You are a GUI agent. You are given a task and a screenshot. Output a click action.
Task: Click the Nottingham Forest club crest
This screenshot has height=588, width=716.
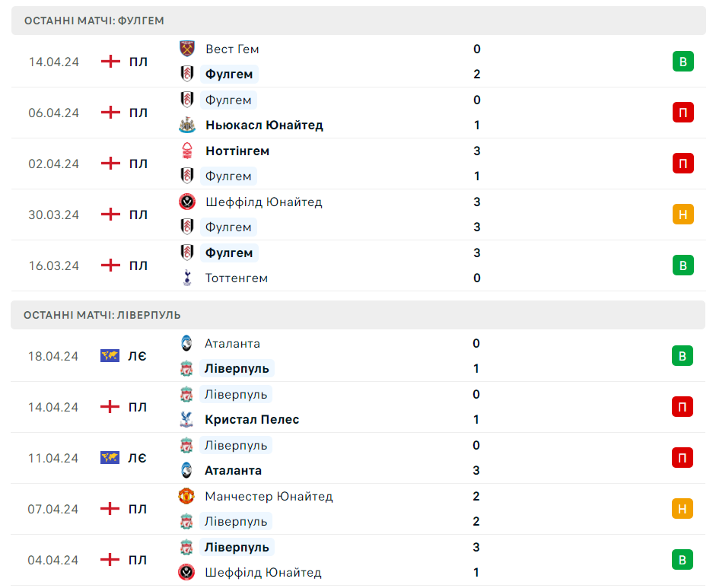[x=186, y=151]
